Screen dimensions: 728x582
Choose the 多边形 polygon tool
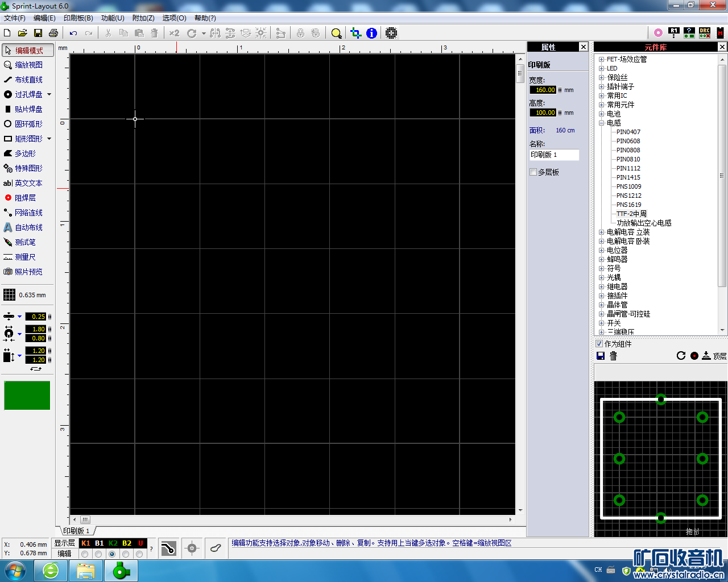(25, 153)
